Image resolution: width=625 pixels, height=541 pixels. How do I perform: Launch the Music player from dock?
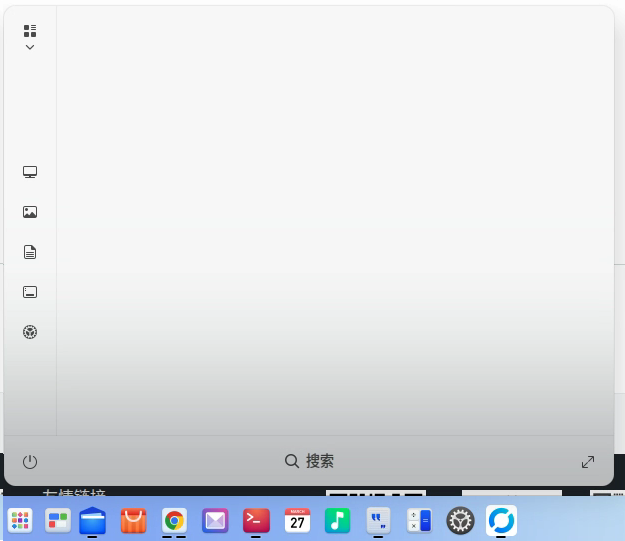pyautogui.click(x=338, y=520)
